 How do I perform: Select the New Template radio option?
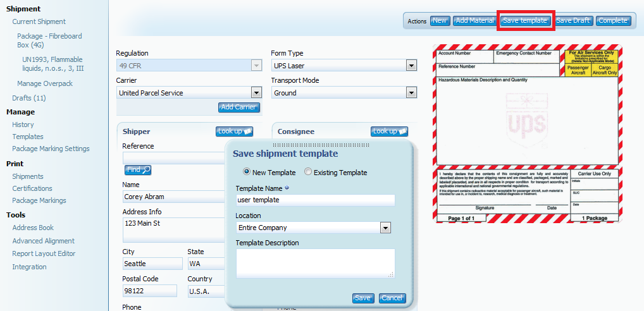(247, 172)
